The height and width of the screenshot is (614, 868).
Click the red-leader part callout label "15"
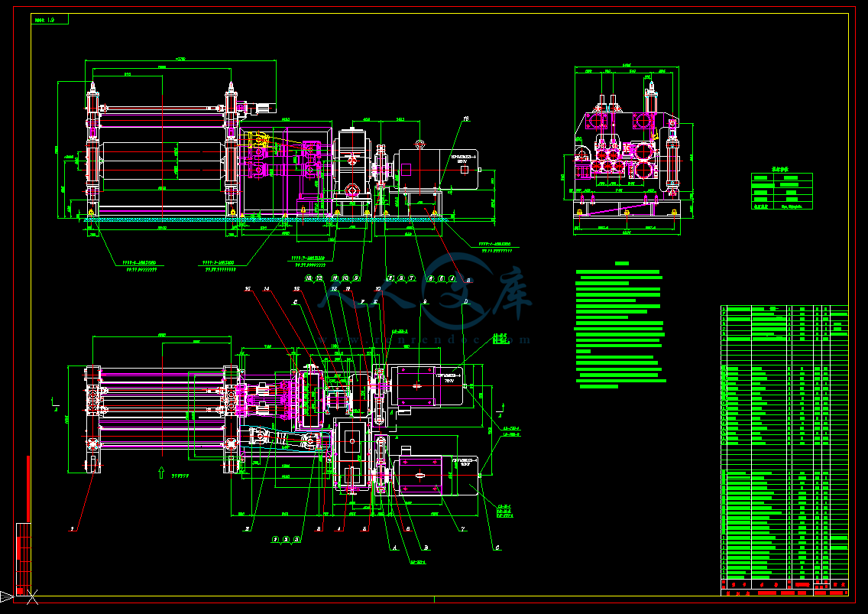[x=248, y=289]
